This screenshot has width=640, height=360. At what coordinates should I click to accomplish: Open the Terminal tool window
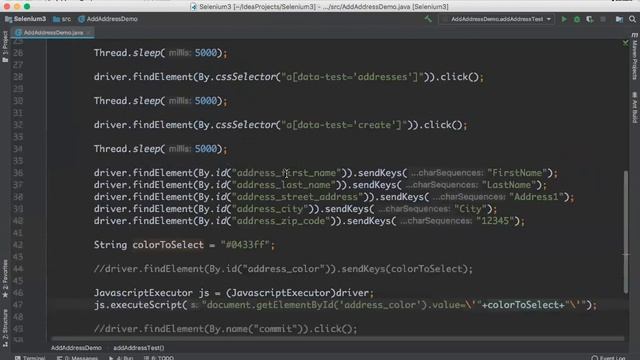tap(30, 358)
